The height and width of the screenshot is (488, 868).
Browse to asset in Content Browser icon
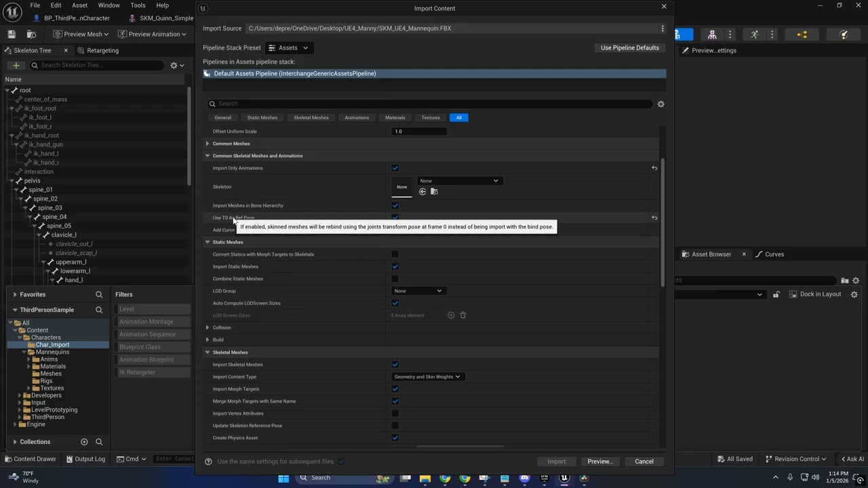[31, 34]
